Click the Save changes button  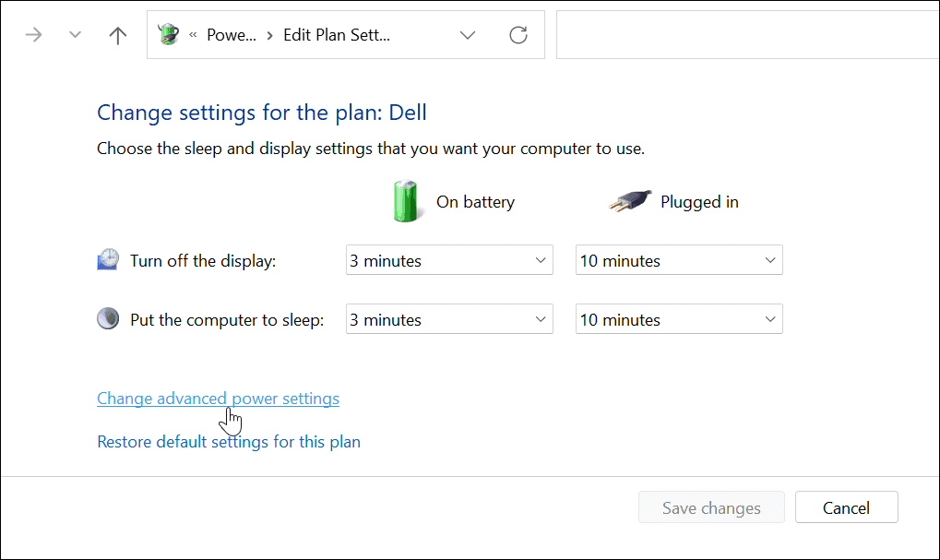point(710,507)
